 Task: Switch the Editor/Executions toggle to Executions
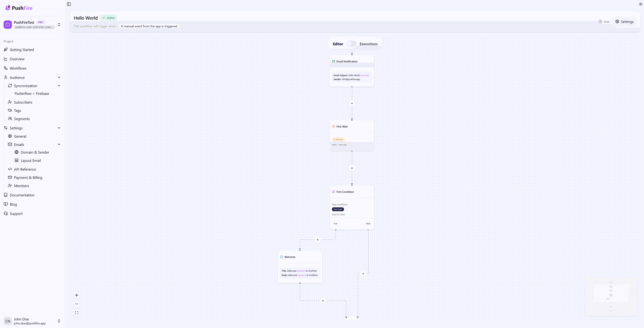click(351, 44)
